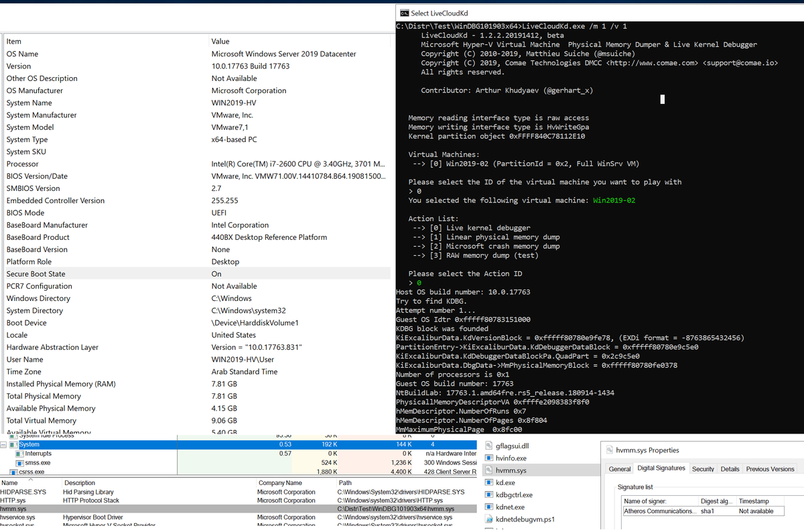804x532 pixels.
Task: Select the Secure Boot State row
Action: click(197, 273)
